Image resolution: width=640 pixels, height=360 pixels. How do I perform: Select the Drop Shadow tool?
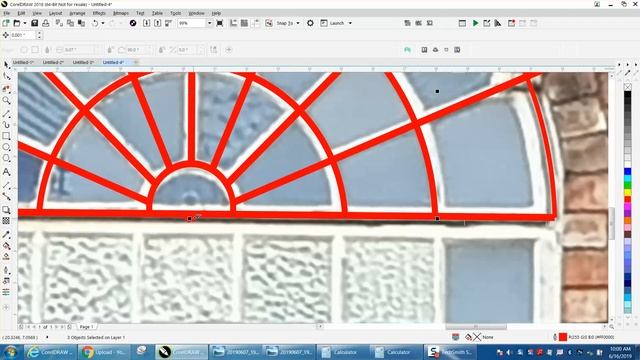(6, 210)
